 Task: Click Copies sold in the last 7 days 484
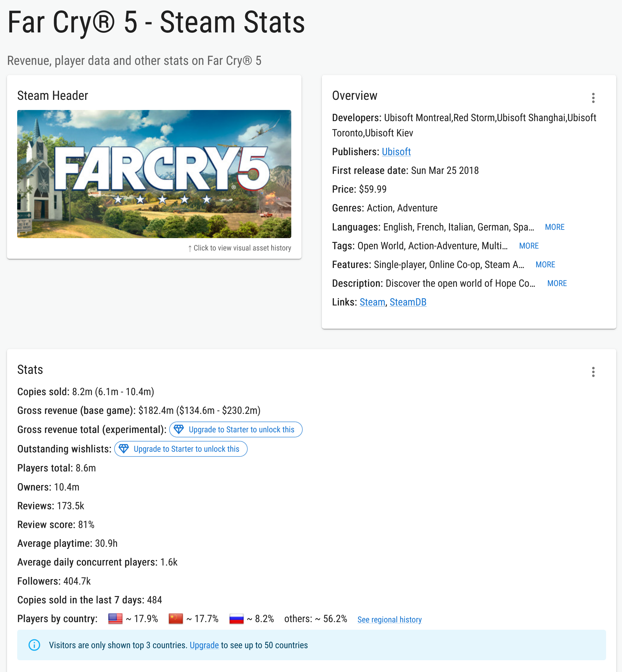90,600
